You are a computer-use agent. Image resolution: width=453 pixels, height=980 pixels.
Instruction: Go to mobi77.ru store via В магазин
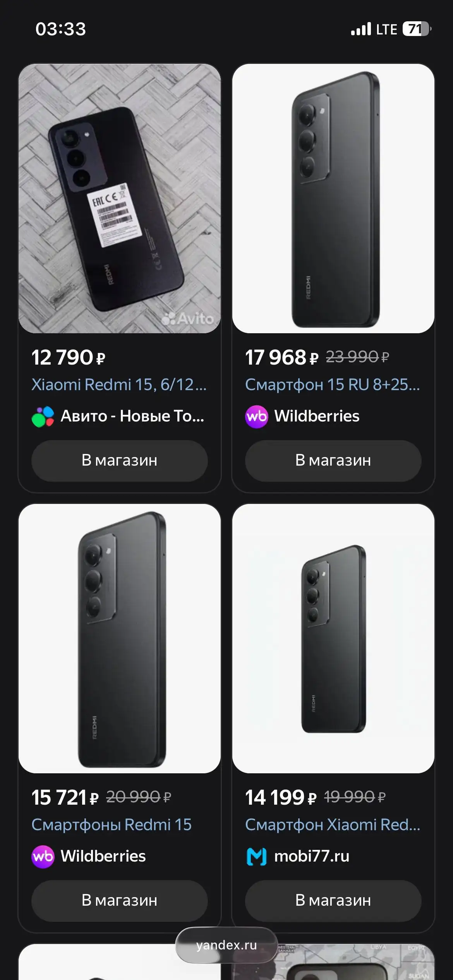point(333,901)
